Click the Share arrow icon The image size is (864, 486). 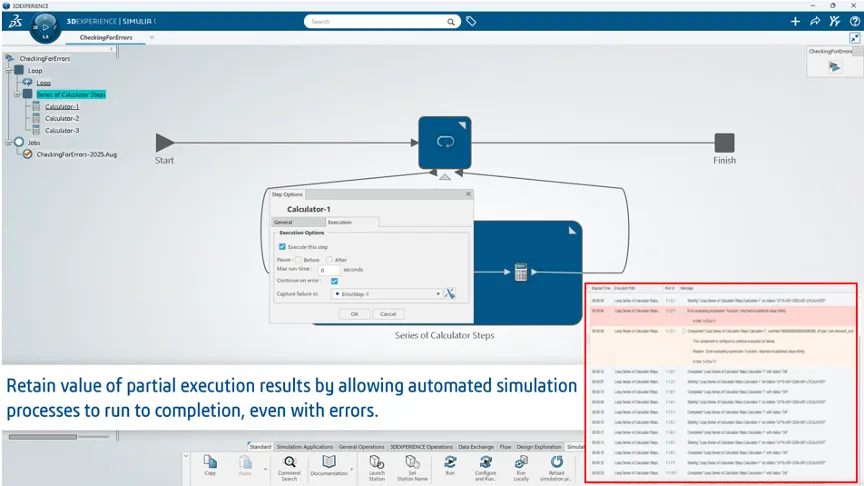pyautogui.click(x=815, y=21)
